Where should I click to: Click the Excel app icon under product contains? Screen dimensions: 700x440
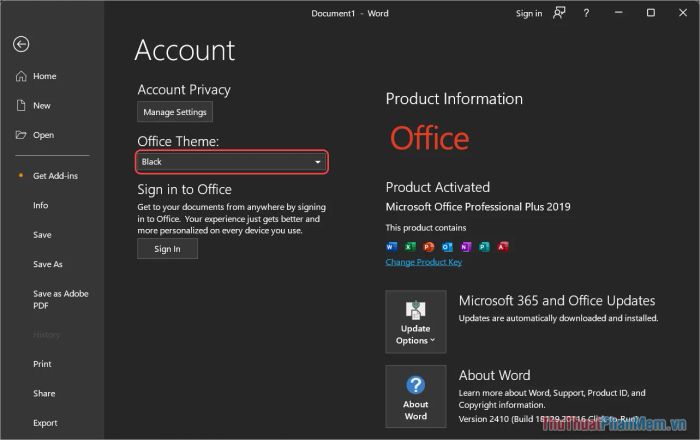pyautogui.click(x=410, y=246)
